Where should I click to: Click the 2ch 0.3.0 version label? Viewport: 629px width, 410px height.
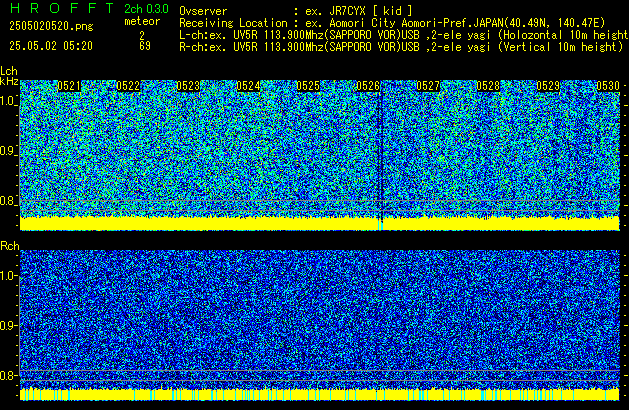pos(146,8)
